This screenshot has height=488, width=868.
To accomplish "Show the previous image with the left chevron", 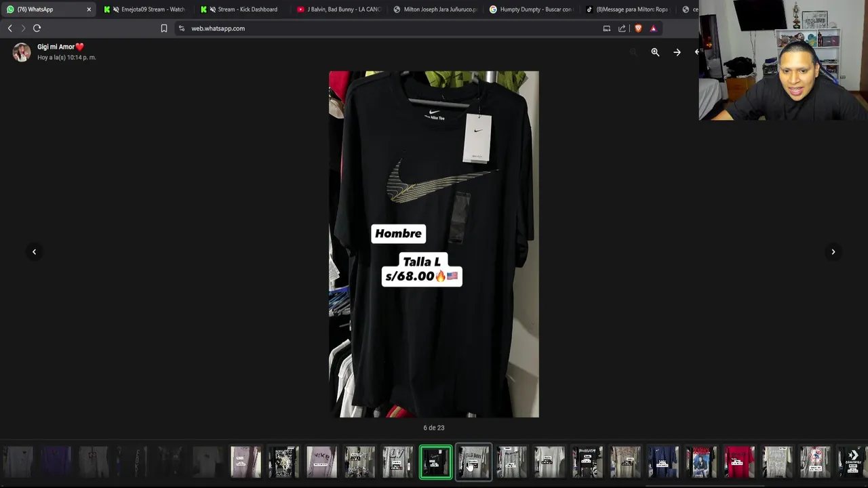I will pos(34,252).
